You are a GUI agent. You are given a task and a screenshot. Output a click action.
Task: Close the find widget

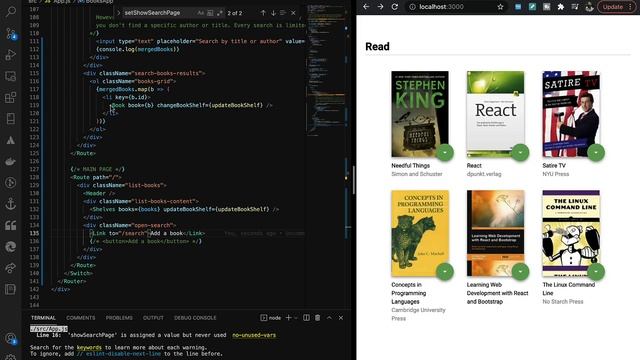(293, 13)
